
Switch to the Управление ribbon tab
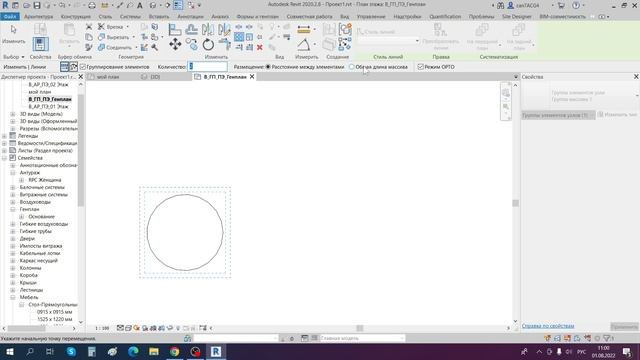371,17
